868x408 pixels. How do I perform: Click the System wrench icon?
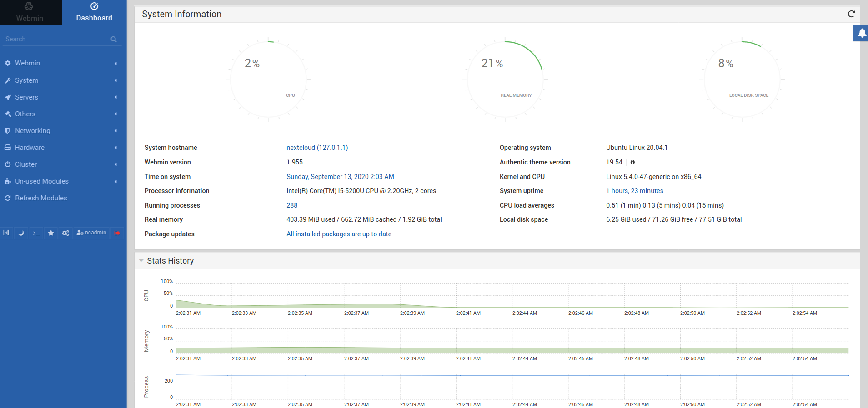click(x=8, y=80)
